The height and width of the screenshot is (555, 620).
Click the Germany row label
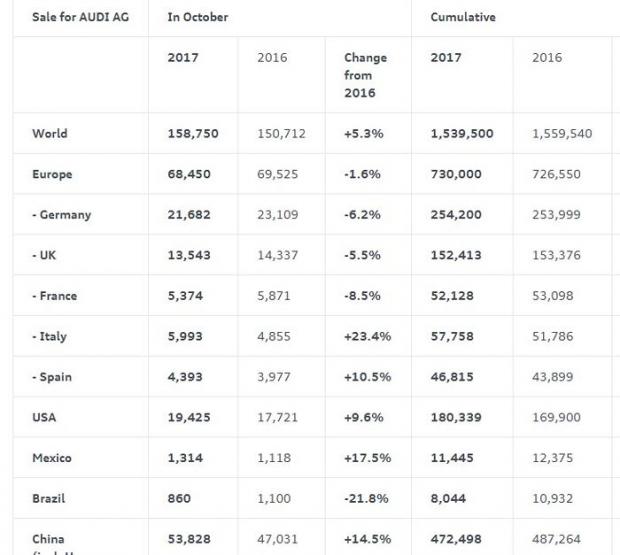(62, 215)
